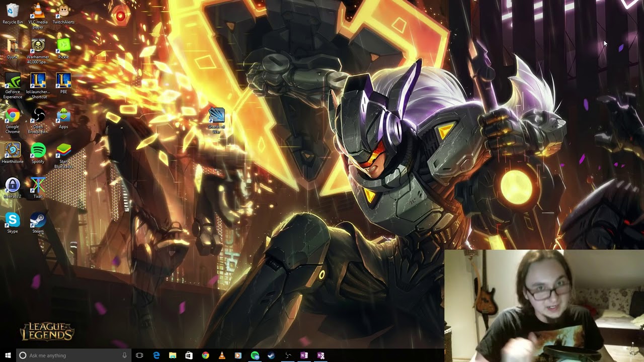Viewport: 644px width, 362px height.
Task: Open the KeePass 2 desktop shortcut
Action: (13, 188)
